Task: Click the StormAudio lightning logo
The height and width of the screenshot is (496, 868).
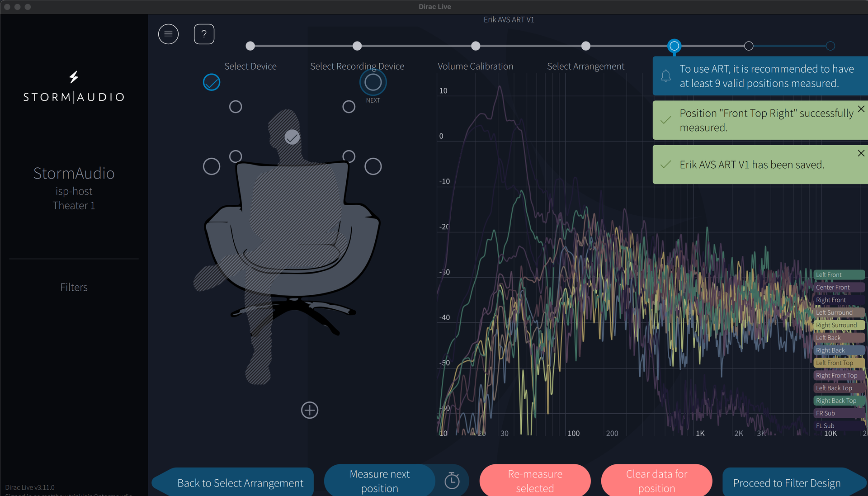Action: pyautogui.click(x=74, y=77)
